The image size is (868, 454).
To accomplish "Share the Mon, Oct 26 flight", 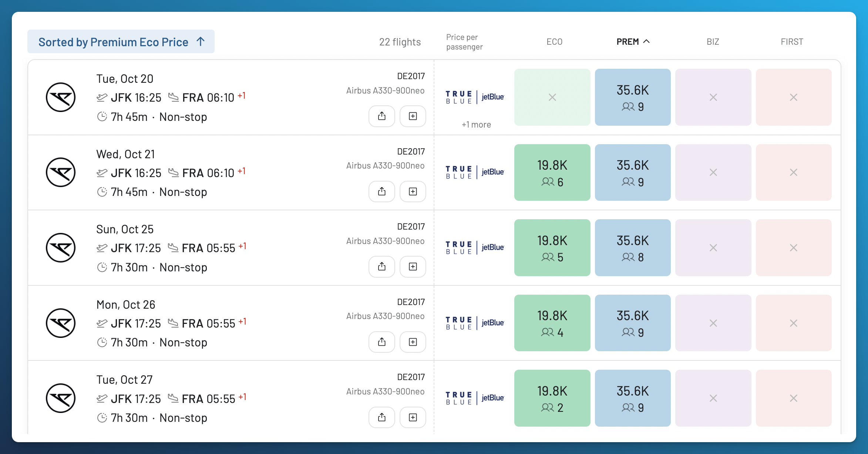I will [x=382, y=342].
